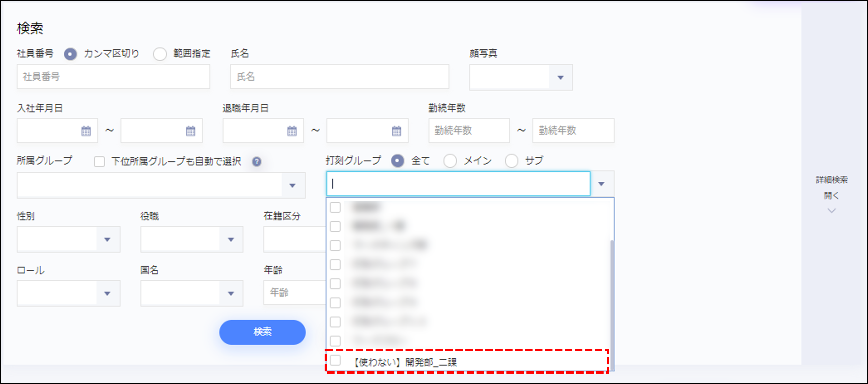Select the 範囲指定 radio button
Screen dimensions: 868x384
point(160,54)
